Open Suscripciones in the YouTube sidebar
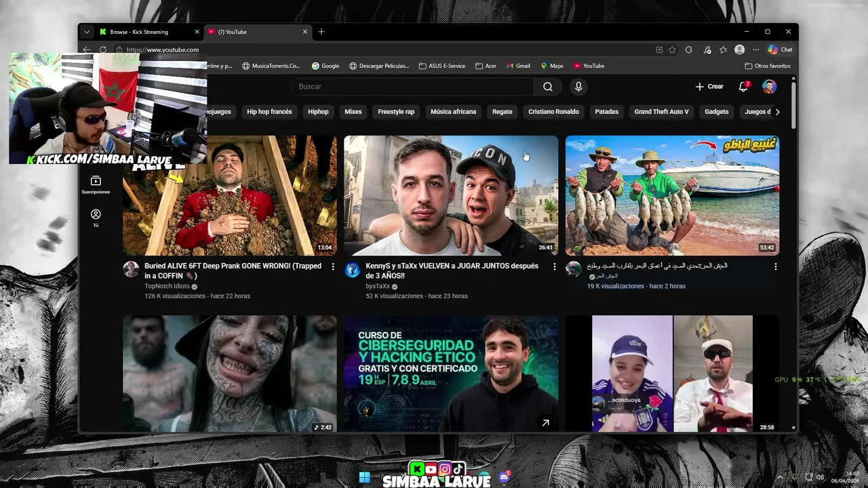The image size is (868, 488). click(96, 185)
